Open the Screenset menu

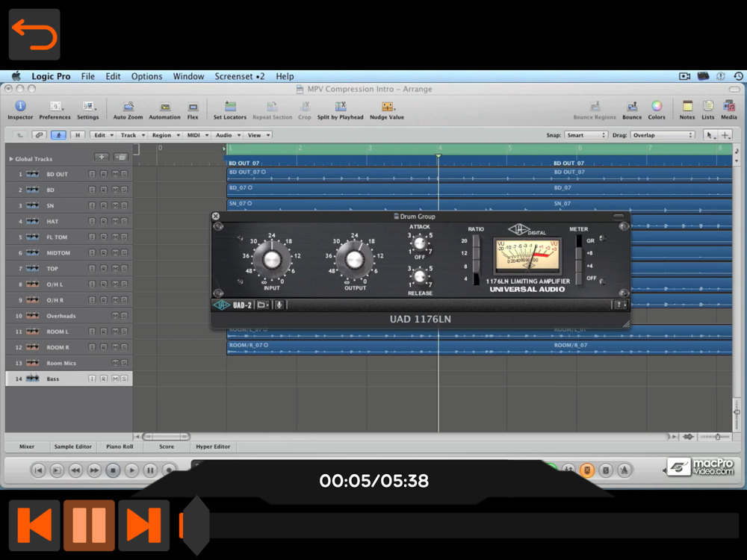pos(240,76)
